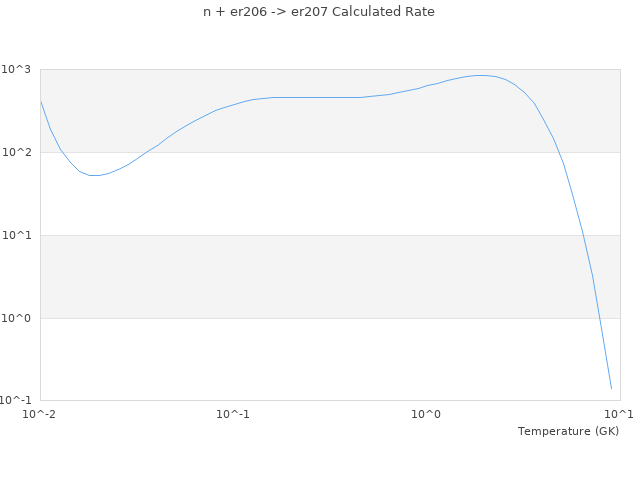Image resolution: width=640 pixels, height=480 pixels.
Task: Click the curve's highest peak
Action: (482, 75)
